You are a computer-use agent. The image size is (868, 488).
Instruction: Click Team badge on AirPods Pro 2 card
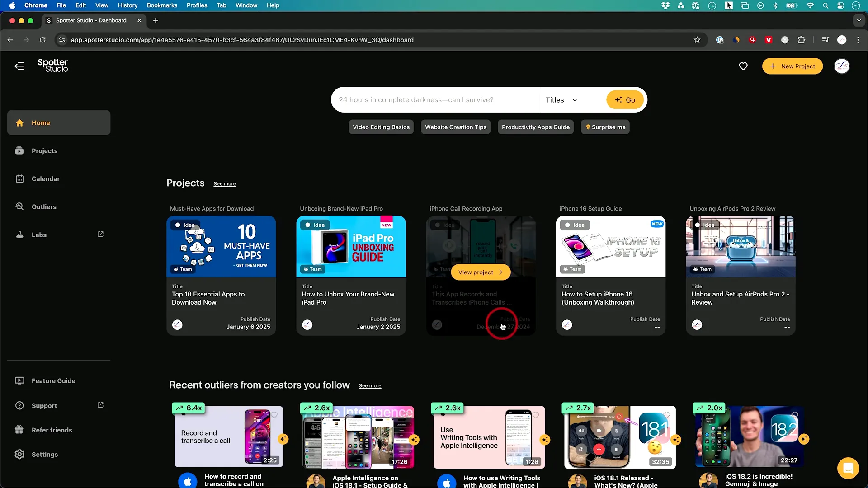click(x=702, y=269)
